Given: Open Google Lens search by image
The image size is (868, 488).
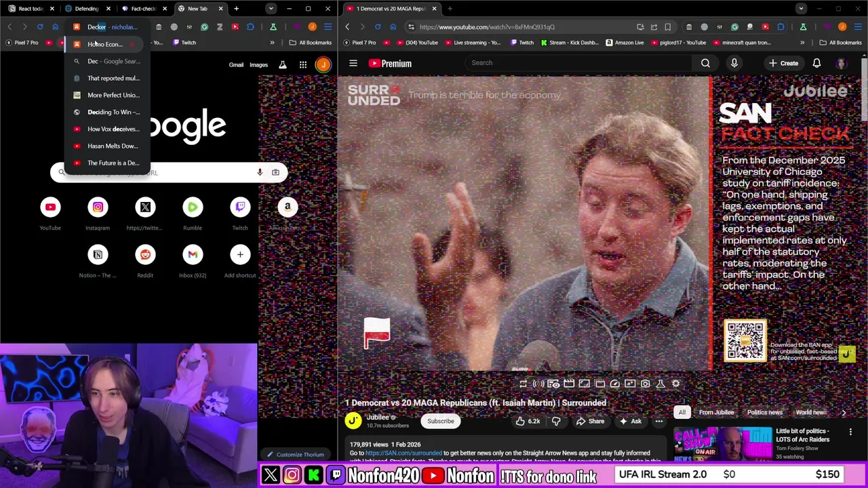Looking at the screenshot, I should (275, 172).
